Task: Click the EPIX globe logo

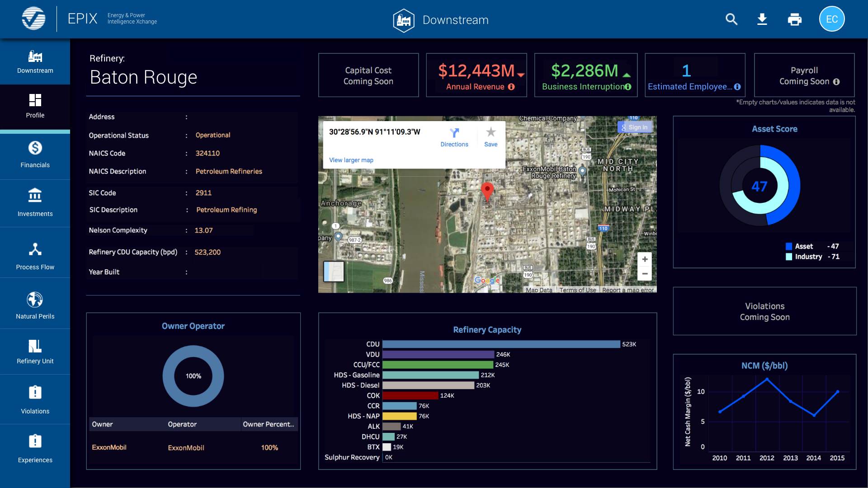Action: tap(33, 19)
